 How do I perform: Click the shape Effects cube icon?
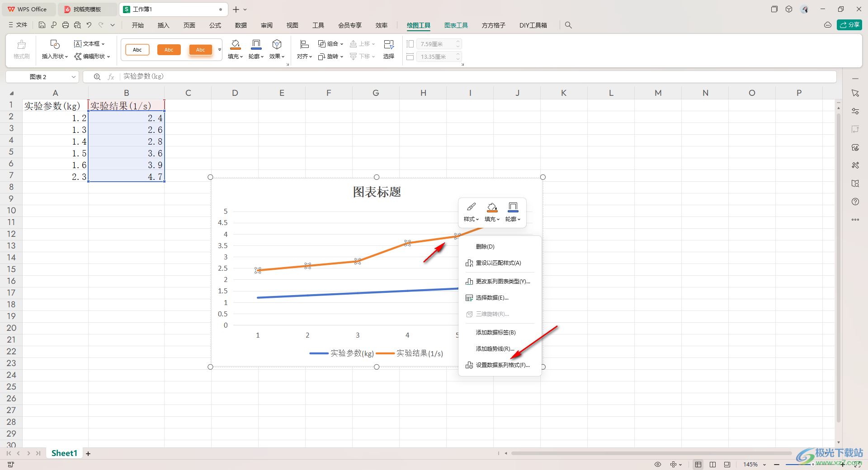pos(277,44)
